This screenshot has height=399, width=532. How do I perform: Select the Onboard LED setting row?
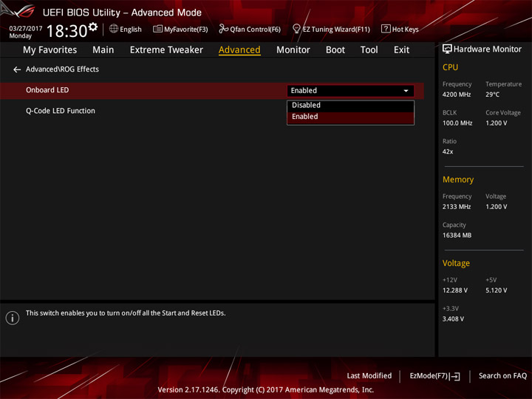click(x=212, y=91)
